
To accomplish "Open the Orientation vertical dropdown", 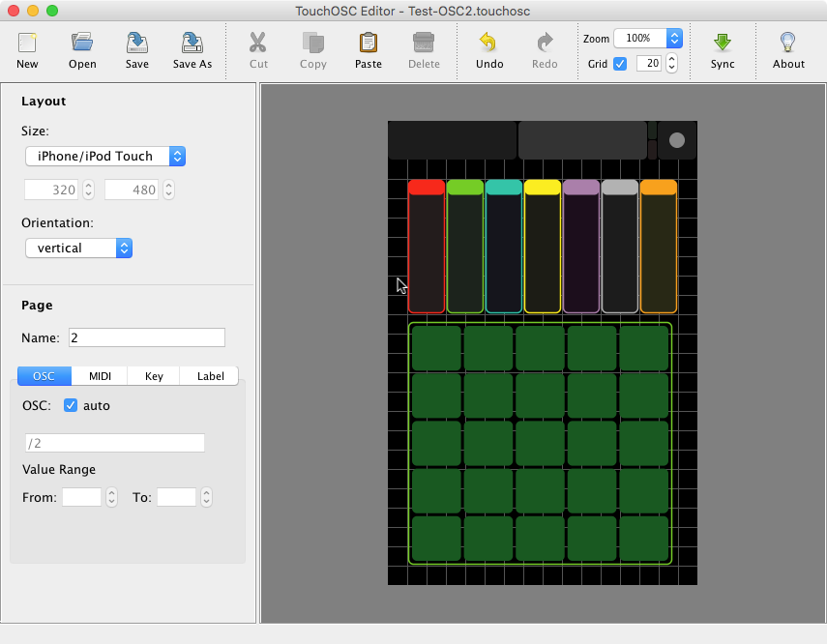I will point(78,249).
